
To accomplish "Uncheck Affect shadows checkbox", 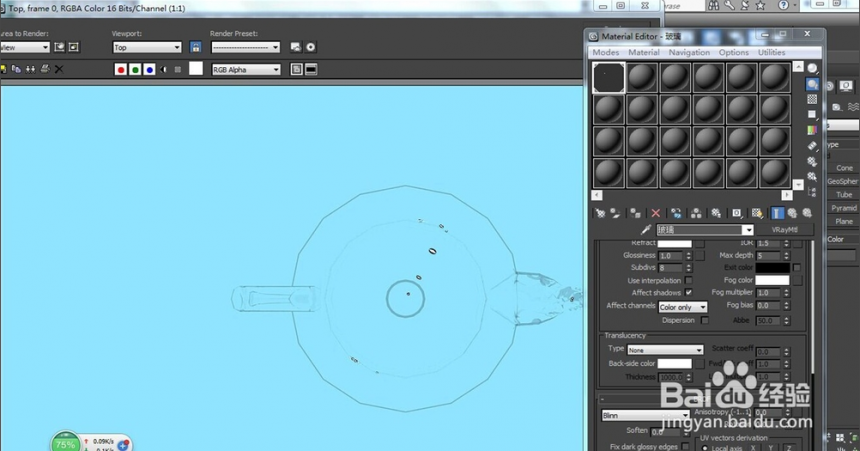I will pyautogui.click(x=688, y=292).
